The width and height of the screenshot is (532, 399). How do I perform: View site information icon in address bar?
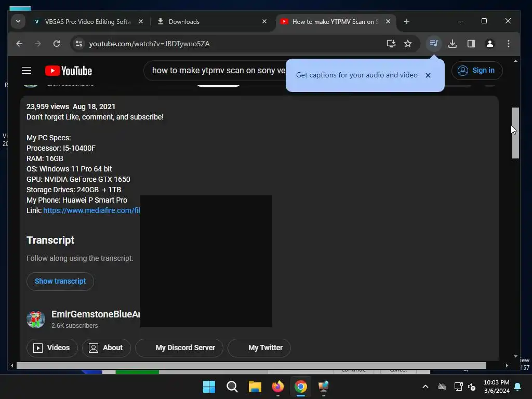(79, 44)
